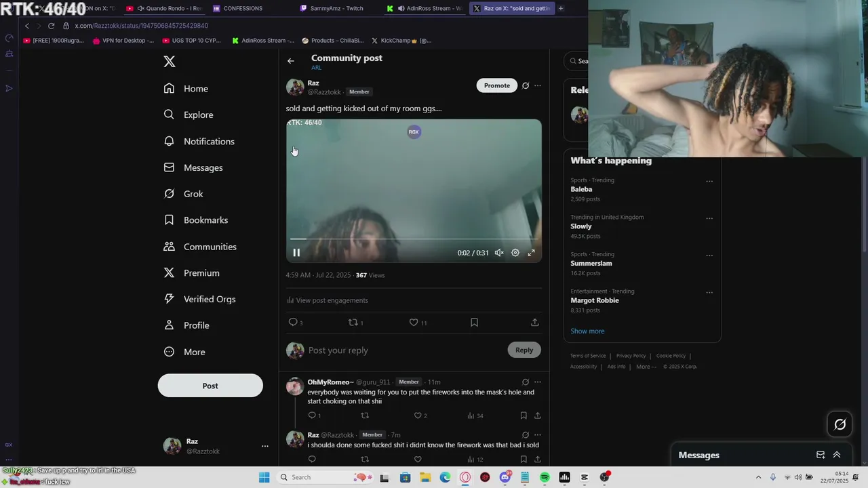Repost the main post
868x488 pixels.
tap(355, 323)
